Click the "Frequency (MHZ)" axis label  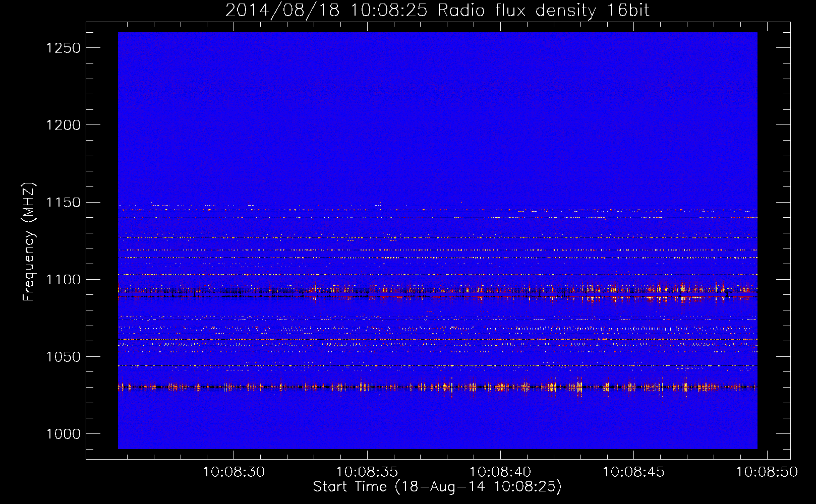[29, 242]
